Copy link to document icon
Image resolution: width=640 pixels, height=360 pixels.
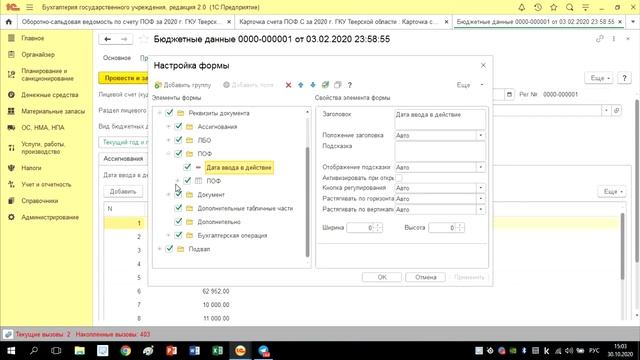coord(600,39)
